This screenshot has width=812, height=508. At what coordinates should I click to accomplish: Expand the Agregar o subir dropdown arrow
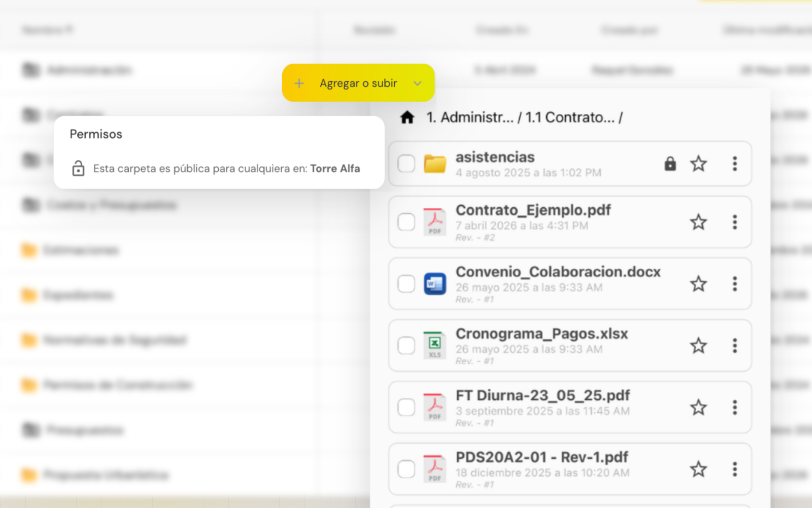(x=417, y=83)
